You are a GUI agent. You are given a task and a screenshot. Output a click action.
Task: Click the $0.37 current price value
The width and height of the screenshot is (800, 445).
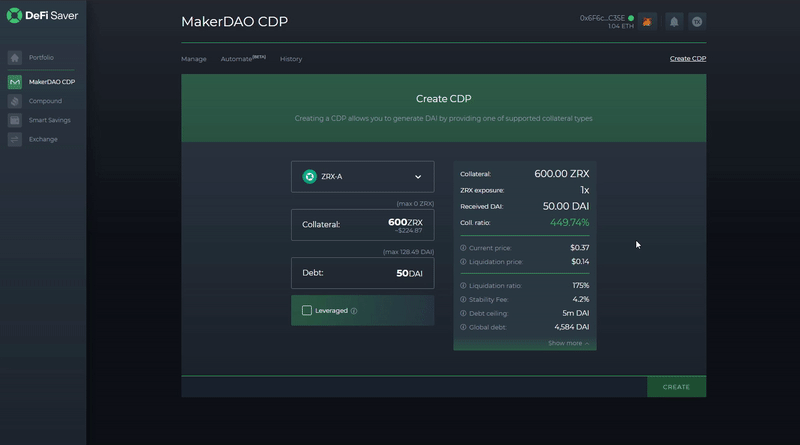(x=580, y=248)
